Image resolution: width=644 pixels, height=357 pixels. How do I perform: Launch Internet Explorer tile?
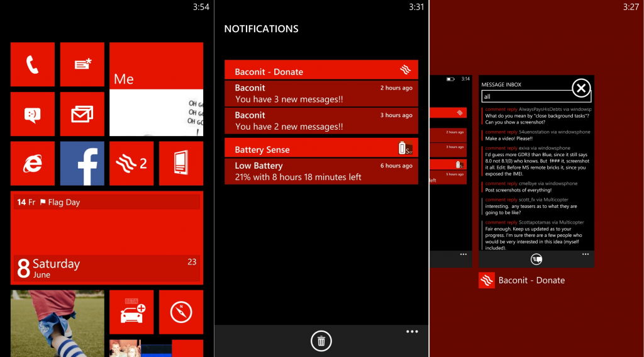click(x=33, y=163)
